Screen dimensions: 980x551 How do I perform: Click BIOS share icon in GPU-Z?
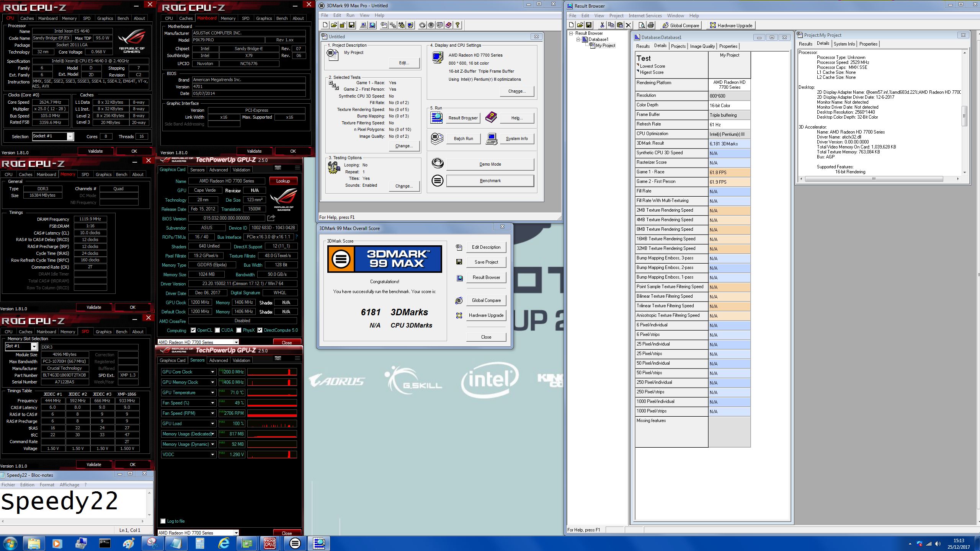[x=271, y=218]
